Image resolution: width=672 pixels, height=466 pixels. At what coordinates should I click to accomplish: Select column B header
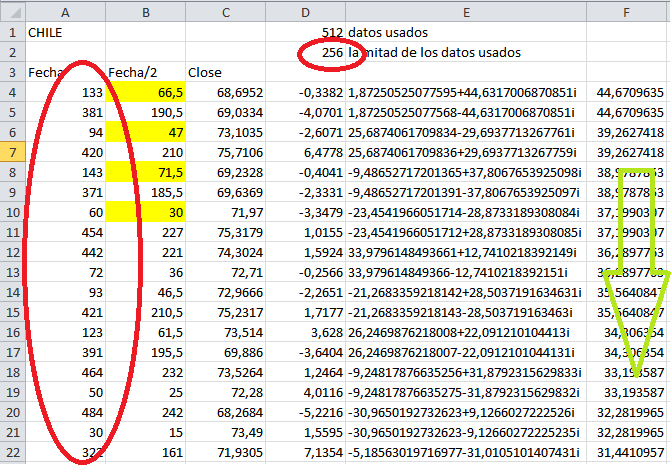[147, 11]
